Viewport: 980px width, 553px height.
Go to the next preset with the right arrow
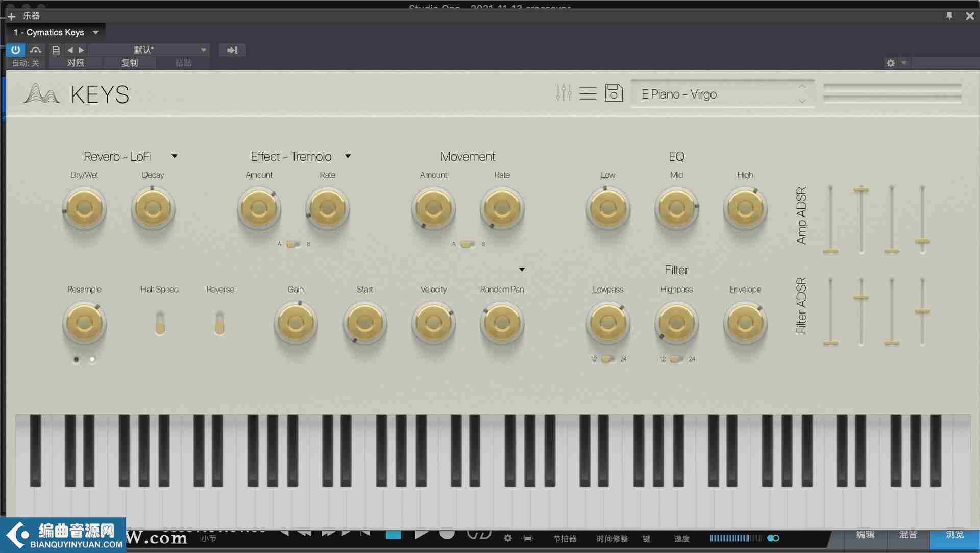click(81, 50)
